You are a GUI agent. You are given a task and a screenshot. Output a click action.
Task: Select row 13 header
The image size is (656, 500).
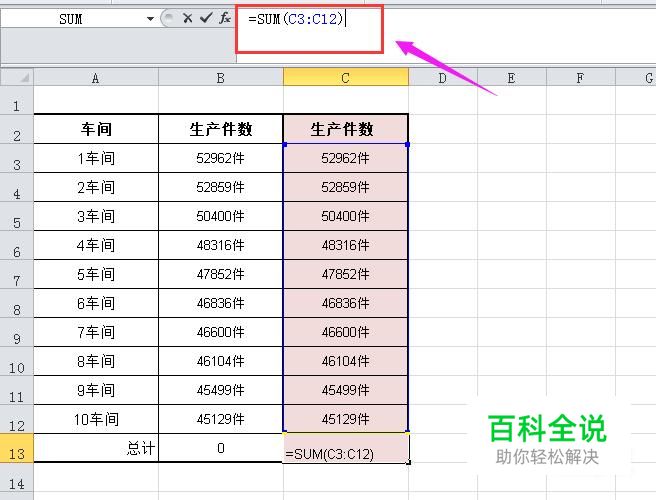pos(17,448)
